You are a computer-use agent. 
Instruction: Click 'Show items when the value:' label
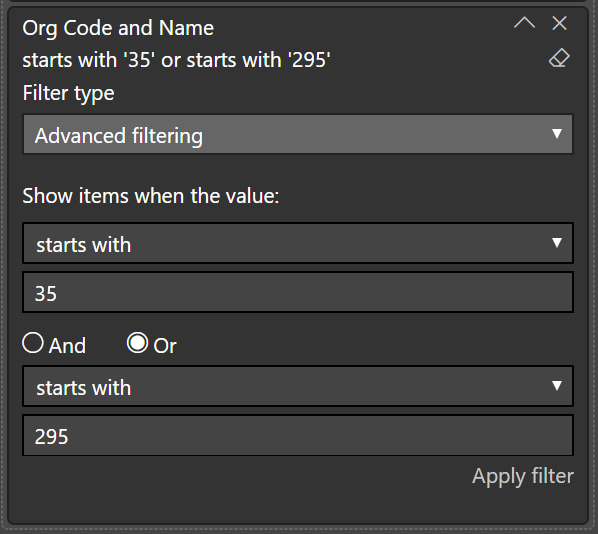click(151, 196)
